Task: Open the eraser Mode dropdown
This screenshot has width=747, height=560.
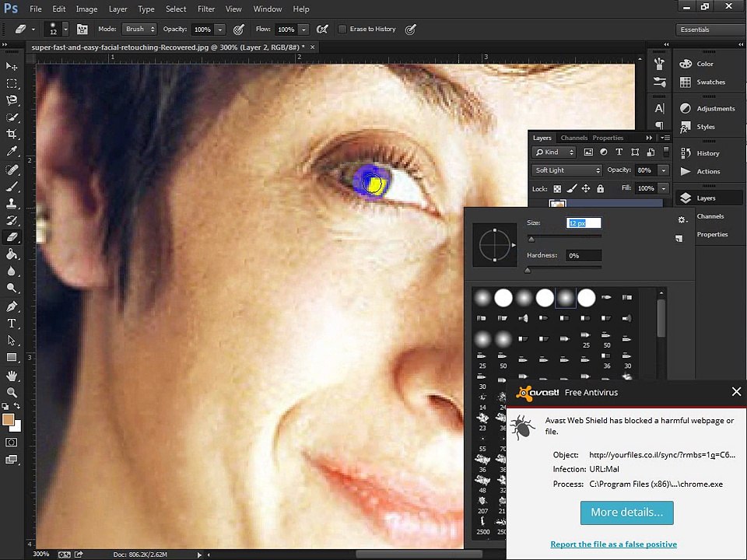Action: click(x=140, y=29)
